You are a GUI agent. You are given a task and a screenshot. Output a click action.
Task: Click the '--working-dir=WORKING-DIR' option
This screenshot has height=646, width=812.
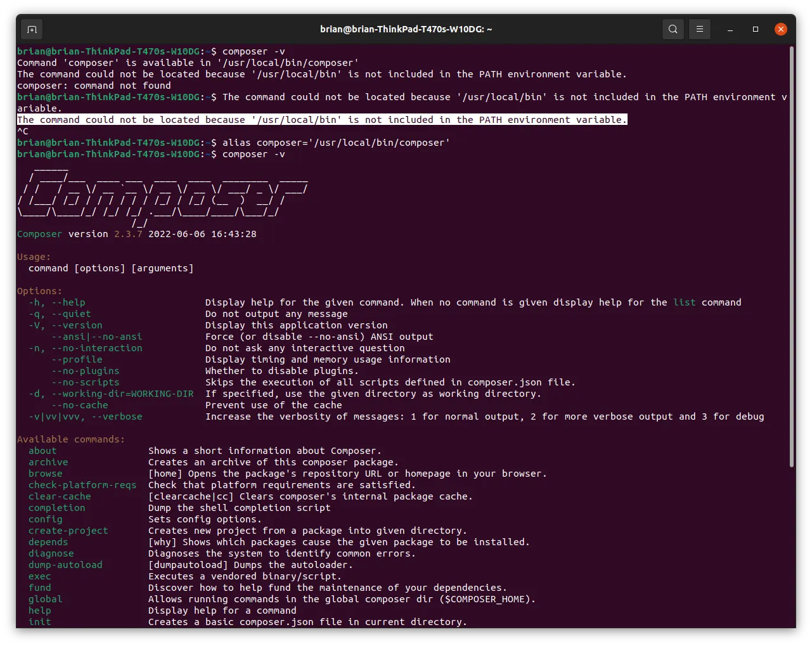[x=122, y=394]
